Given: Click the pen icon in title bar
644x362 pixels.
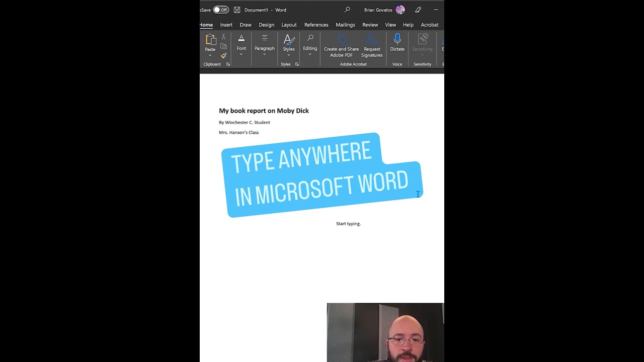Looking at the screenshot, I should pos(418,10).
